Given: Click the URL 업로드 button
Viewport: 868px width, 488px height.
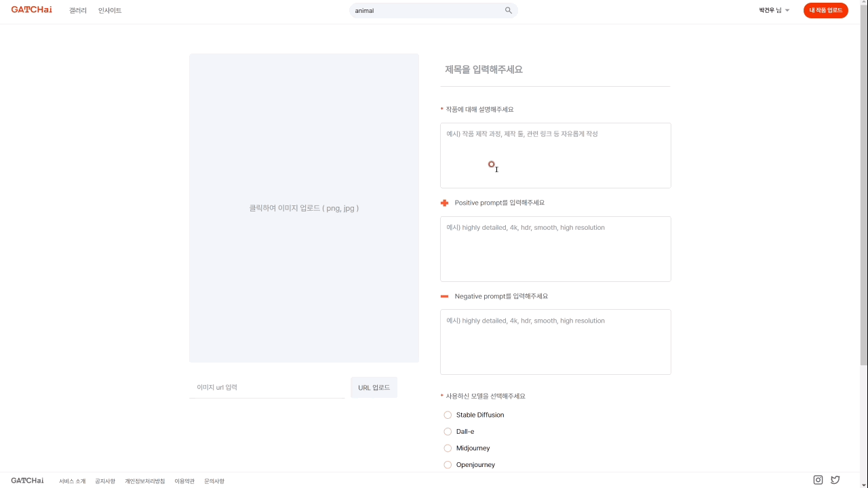Looking at the screenshot, I should click(x=374, y=388).
